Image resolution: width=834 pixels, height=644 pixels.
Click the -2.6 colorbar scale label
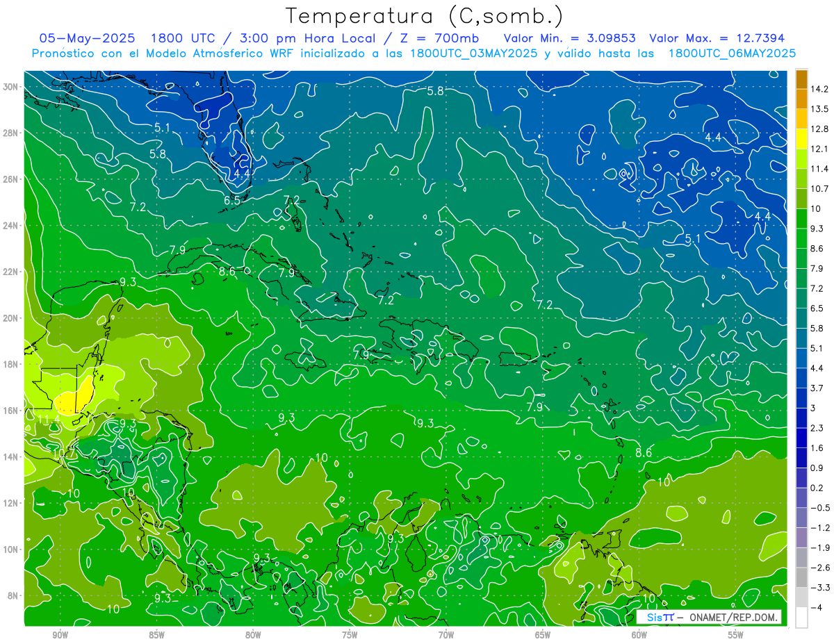819,568
